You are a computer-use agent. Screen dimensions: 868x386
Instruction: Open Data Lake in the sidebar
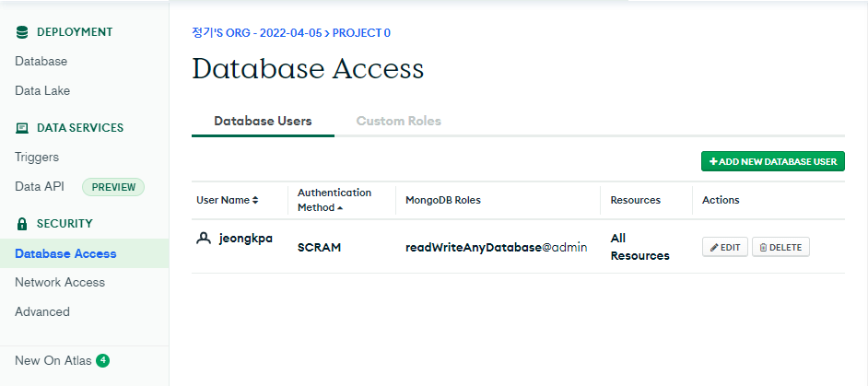pos(42,91)
